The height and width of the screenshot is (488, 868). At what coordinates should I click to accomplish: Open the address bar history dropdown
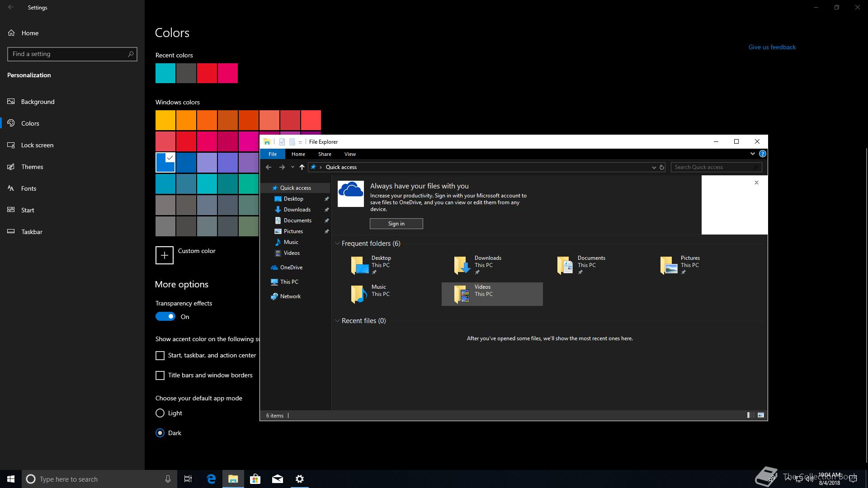point(654,167)
